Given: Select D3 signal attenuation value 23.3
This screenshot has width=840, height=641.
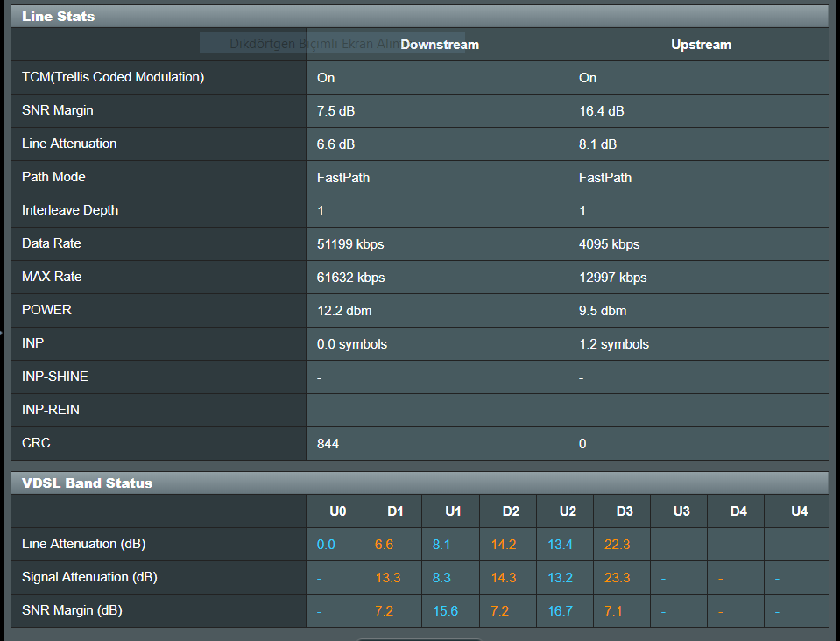Looking at the screenshot, I should (618, 578).
